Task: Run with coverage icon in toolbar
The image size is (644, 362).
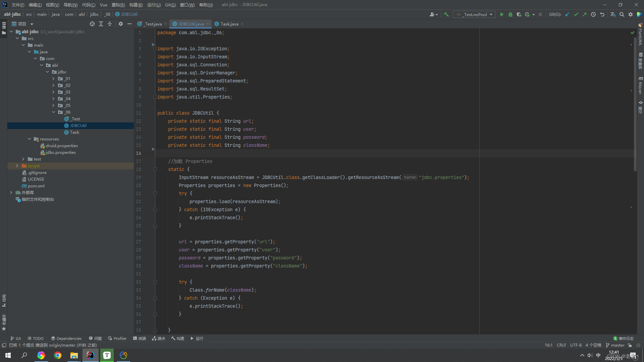Action: 519,14
